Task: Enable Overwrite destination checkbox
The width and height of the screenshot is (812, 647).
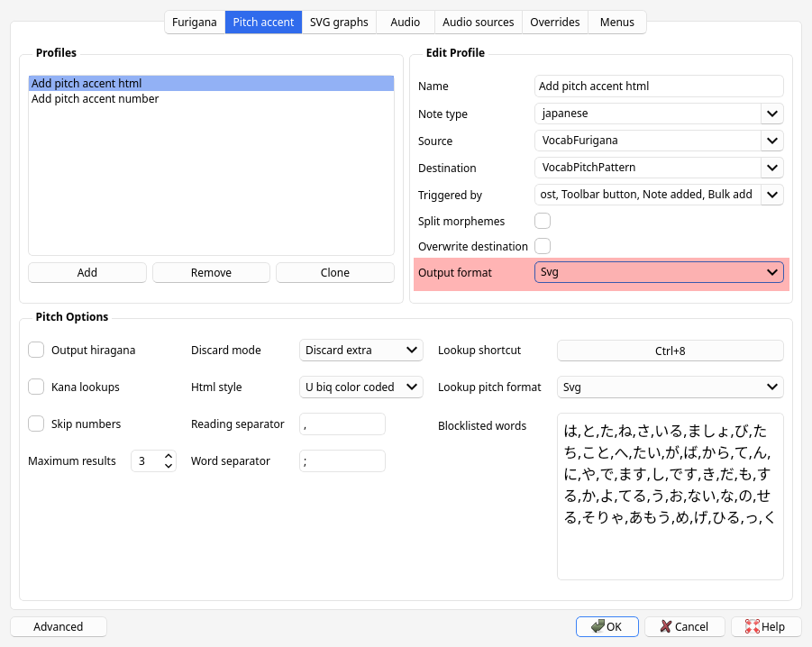Action: pyautogui.click(x=543, y=246)
